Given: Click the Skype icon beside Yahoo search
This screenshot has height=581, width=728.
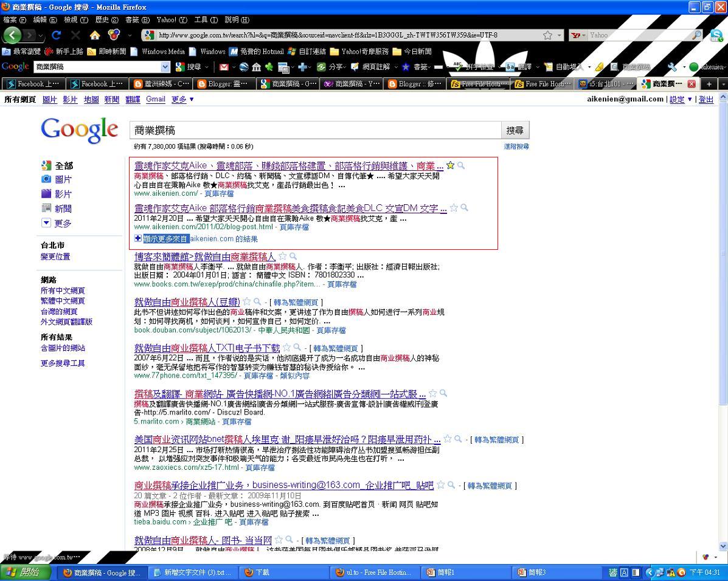Looking at the screenshot, I should click(716, 35).
